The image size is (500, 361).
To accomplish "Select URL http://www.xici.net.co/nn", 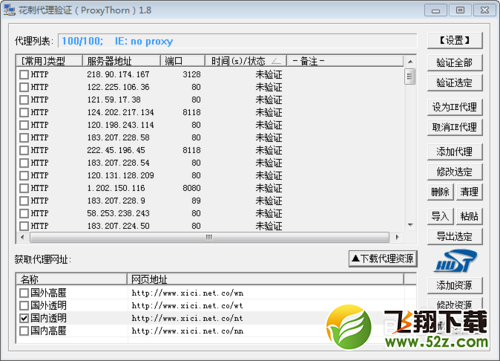I will click(187, 331).
